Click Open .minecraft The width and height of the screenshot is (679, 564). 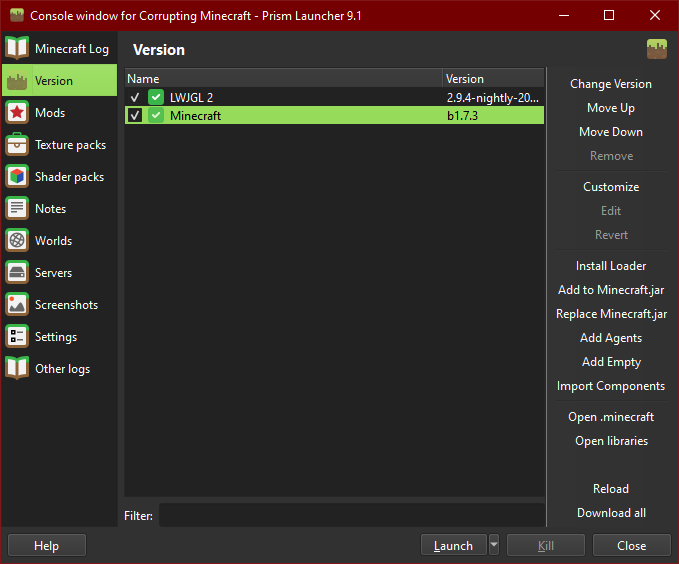click(611, 417)
